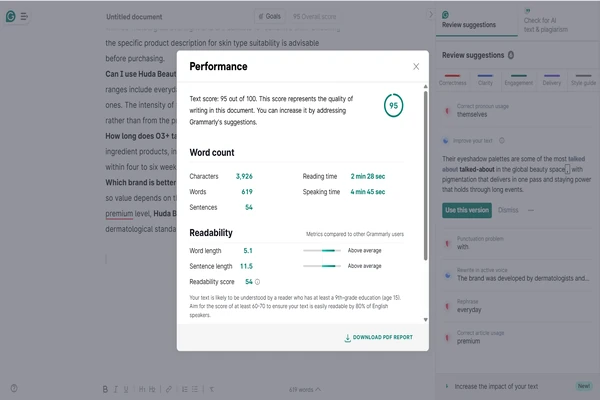Image resolution: width=600 pixels, height=400 pixels.
Task: Click the Sentence length comparison bar
Action: (x=322, y=266)
